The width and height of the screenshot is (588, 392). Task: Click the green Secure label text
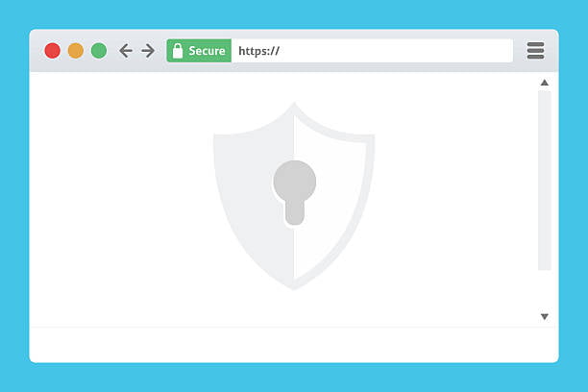[x=207, y=51]
